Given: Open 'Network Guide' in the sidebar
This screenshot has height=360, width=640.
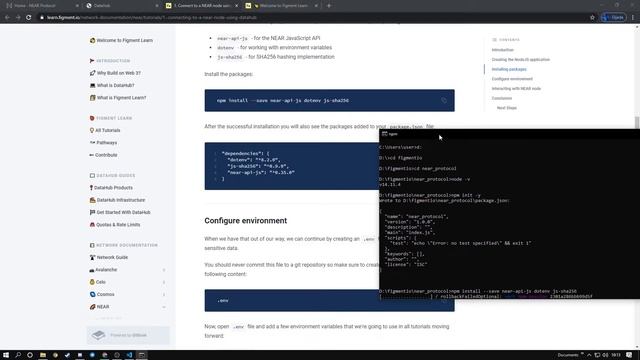Looking at the screenshot, I should tap(109, 258).
